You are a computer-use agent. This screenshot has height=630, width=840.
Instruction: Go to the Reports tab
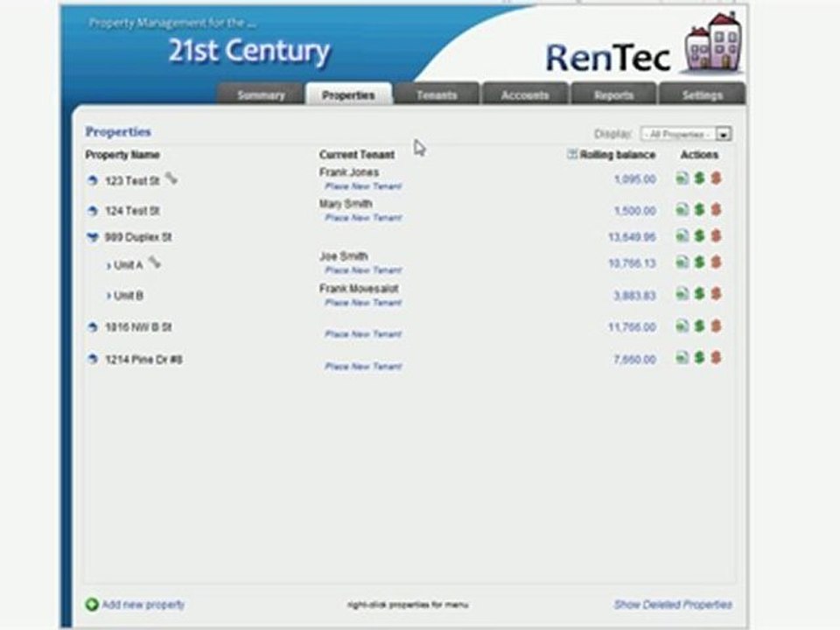point(614,94)
